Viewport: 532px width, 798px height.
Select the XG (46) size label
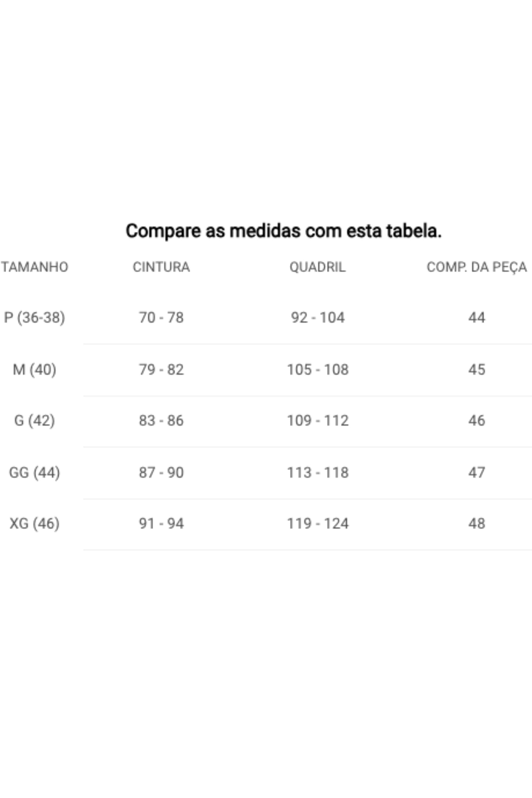(34, 523)
